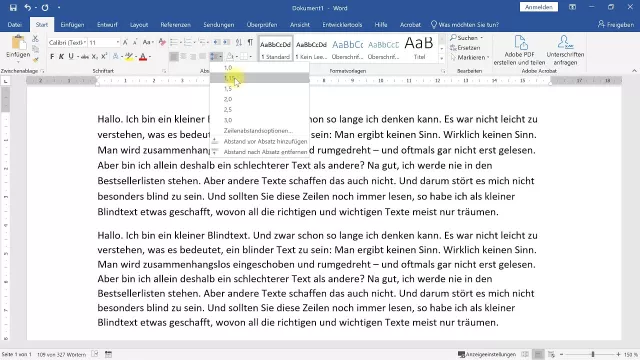Open the font name dropdown
Screen dimensions: 640x360
click(x=85, y=42)
